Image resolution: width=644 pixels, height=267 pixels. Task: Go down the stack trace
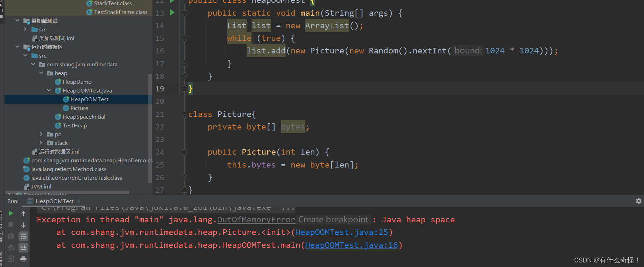click(x=23, y=225)
